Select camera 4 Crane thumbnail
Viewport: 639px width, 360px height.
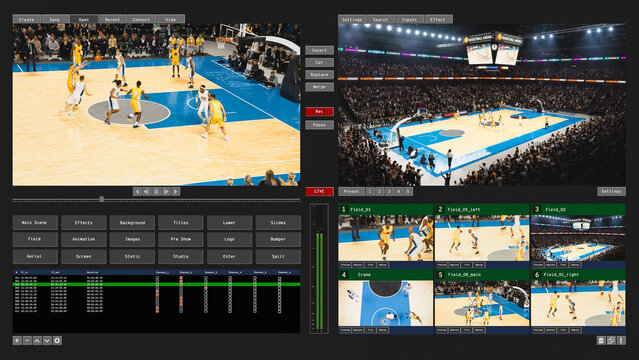coord(386,303)
